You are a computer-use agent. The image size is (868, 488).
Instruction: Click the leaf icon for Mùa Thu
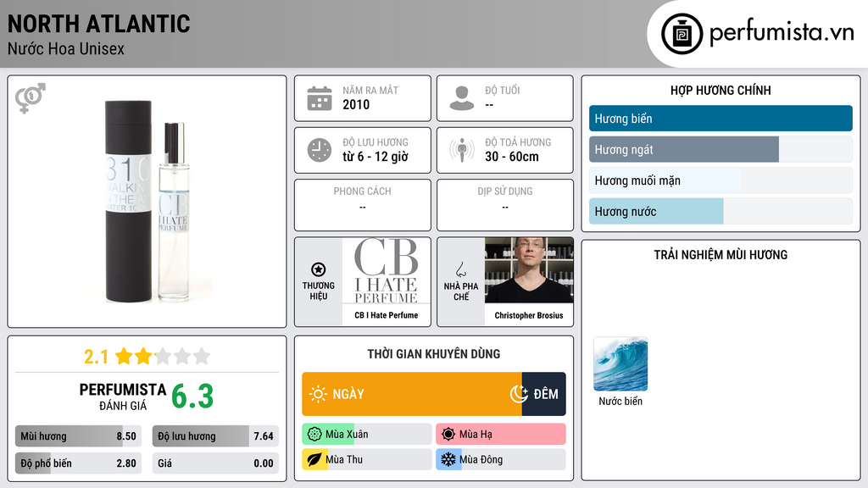tap(314, 459)
